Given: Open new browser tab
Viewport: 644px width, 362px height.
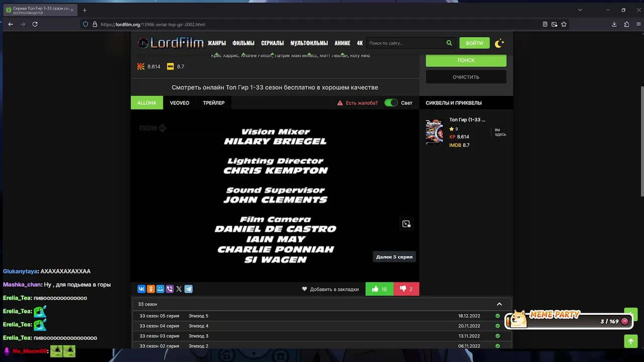Looking at the screenshot, I should [85, 10].
